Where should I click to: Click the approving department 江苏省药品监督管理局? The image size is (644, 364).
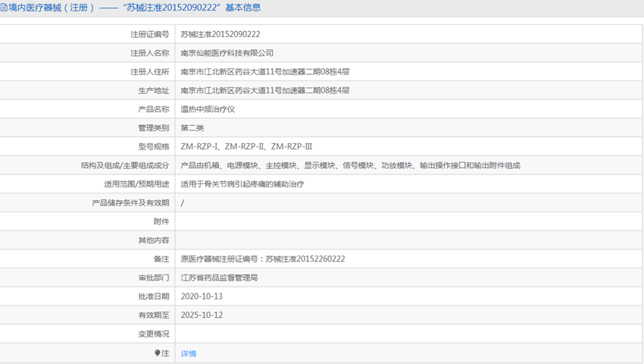click(219, 278)
